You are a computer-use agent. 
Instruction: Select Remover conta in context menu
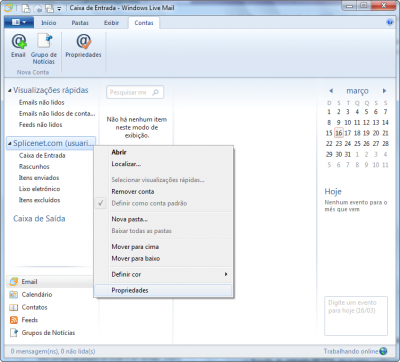[x=163, y=192]
